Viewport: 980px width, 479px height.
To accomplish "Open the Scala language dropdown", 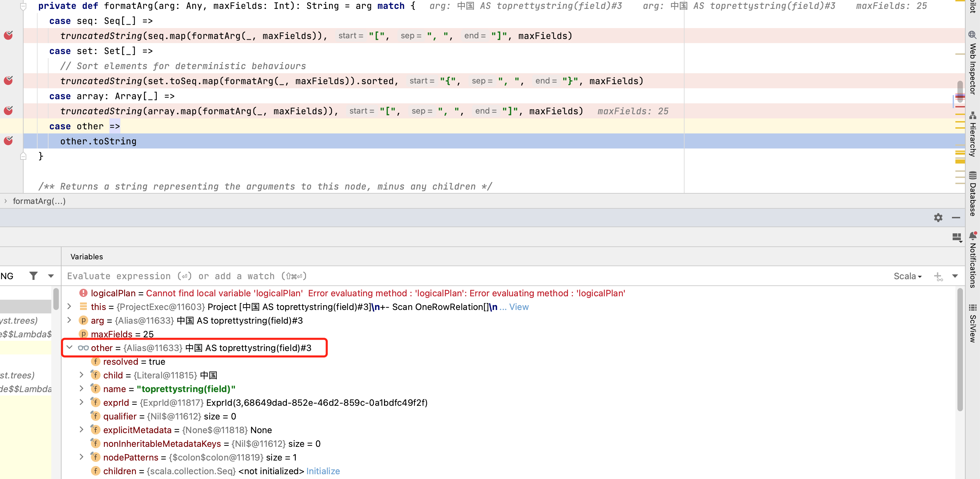I will [907, 276].
